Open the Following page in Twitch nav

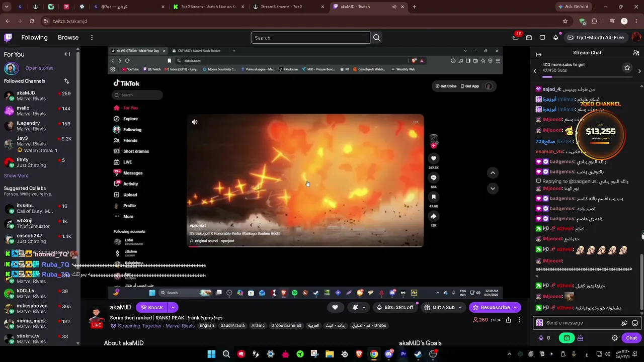34,38
